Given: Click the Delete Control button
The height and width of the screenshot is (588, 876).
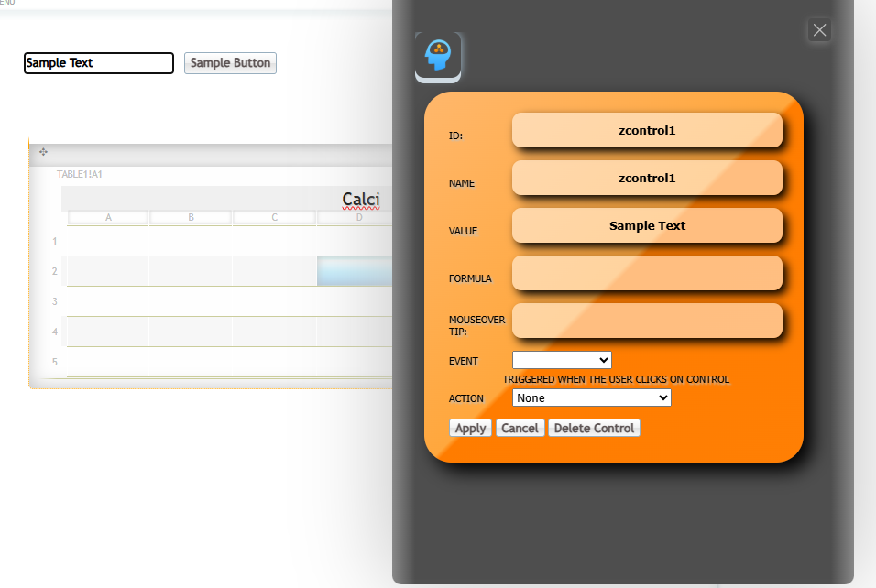Looking at the screenshot, I should click(593, 428).
